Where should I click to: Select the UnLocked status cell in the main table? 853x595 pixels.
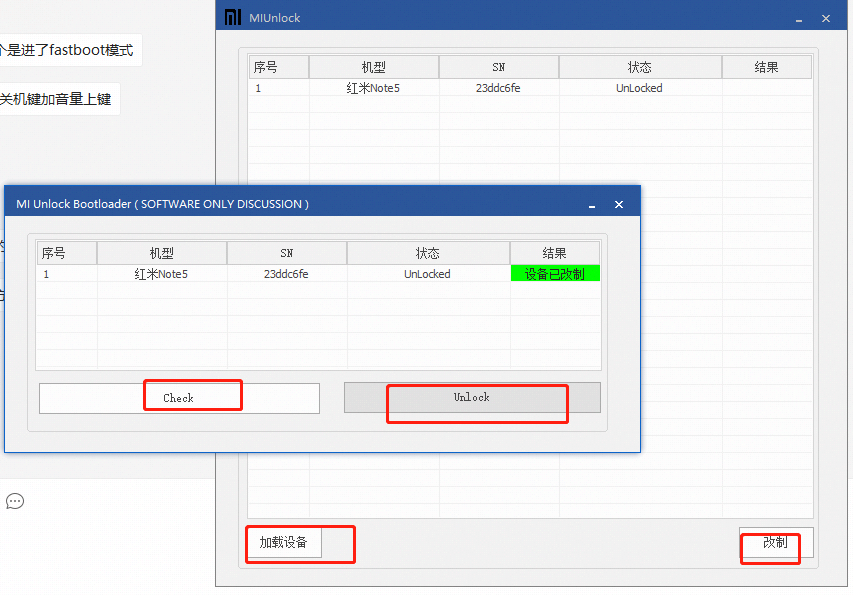(640, 88)
